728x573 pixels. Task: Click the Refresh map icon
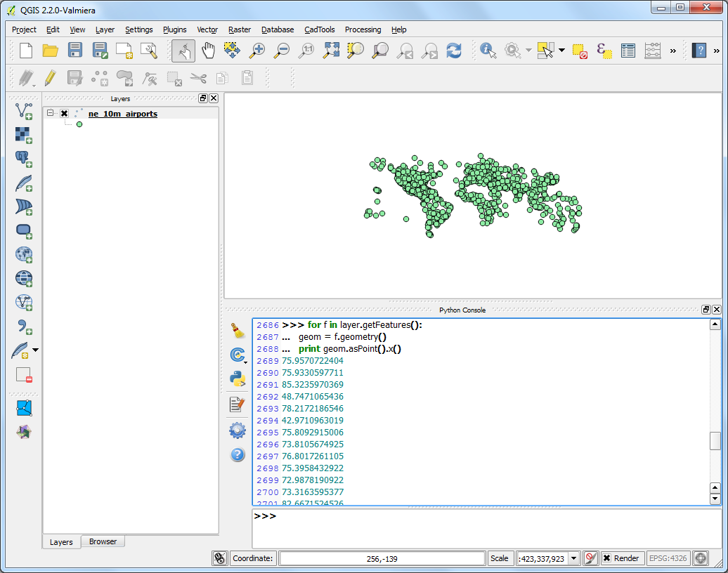tap(455, 50)
